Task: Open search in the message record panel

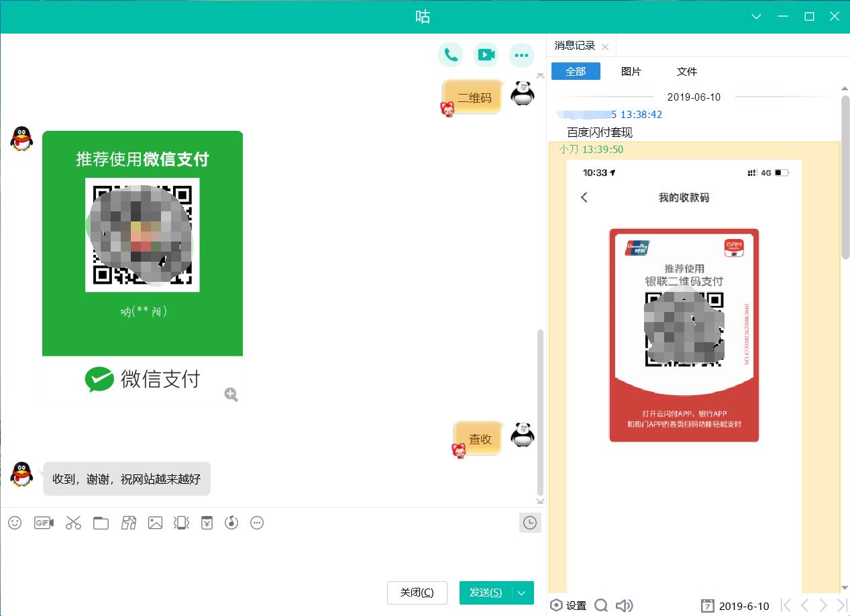Action: pyautogui.click(x=601, y=605)
